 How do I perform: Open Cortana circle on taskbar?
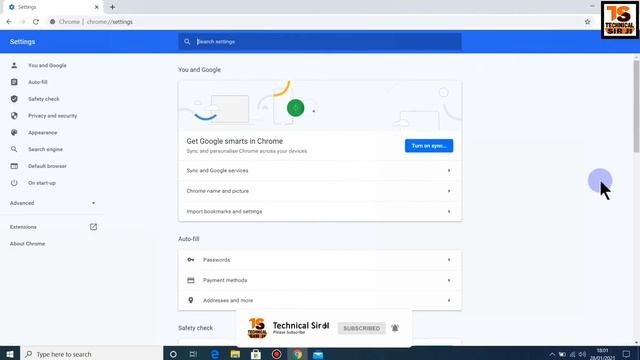pyautogui.click(x=173, y=354)
